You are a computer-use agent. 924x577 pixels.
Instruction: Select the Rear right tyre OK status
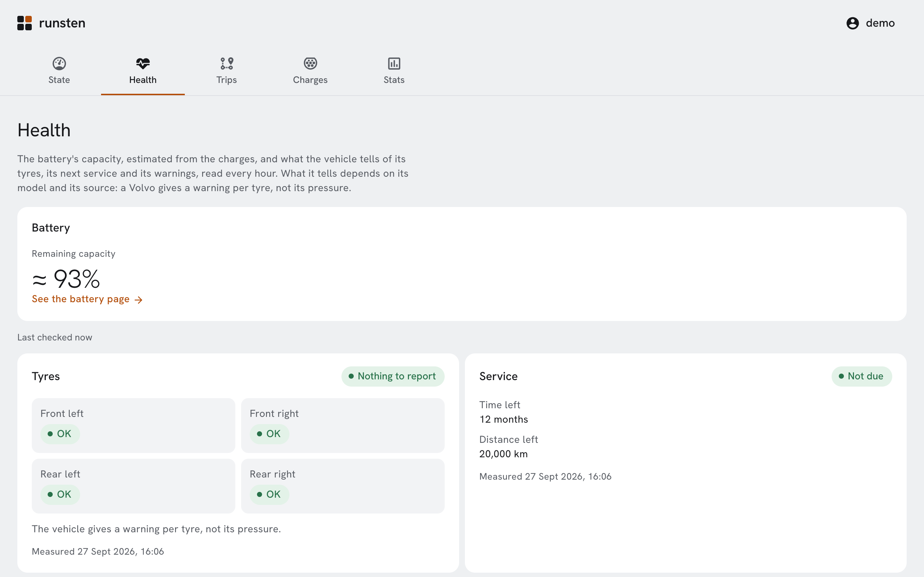269,494
